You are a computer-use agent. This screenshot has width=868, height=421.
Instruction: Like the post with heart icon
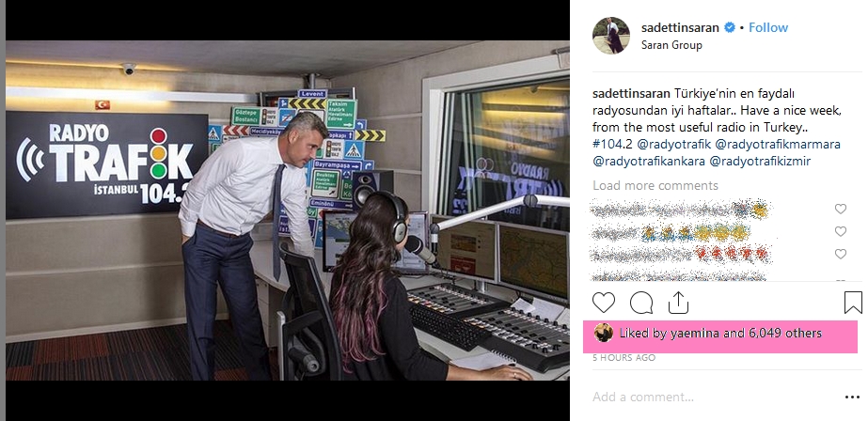pyautogui.click(x=604, y=303)
